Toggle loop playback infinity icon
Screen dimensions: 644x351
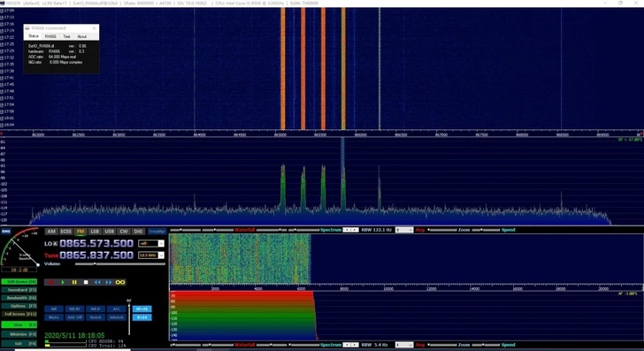coord(120,282)
